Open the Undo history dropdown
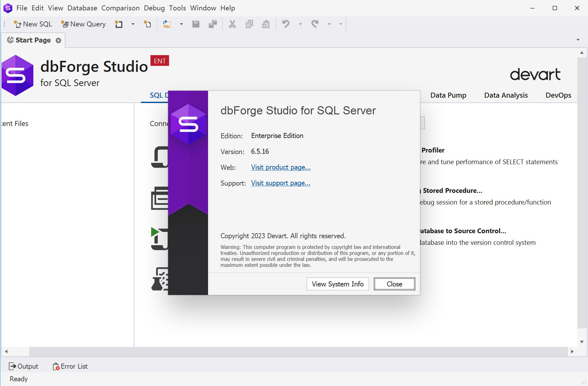The width and height of the screenshot is (588, 386). click(300, 24)
